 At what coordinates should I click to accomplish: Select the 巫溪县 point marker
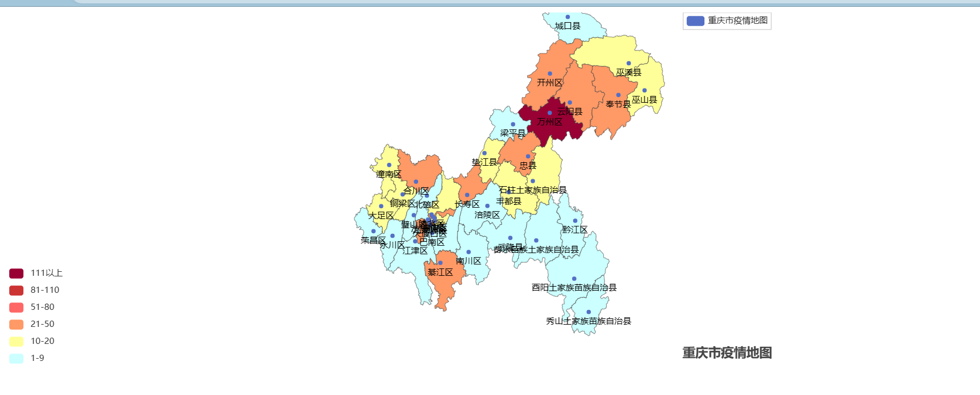point(628,63)
